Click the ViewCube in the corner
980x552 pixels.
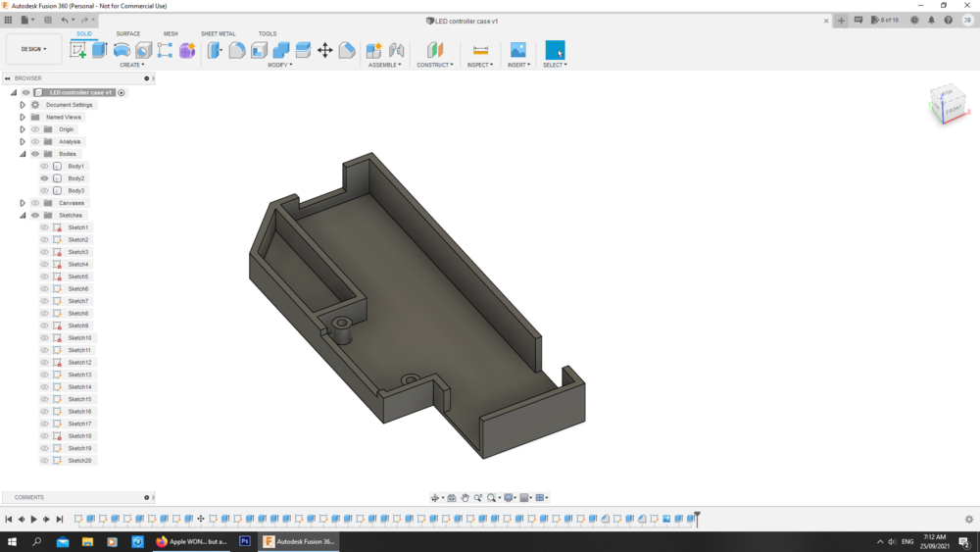(x=947, y=104)
